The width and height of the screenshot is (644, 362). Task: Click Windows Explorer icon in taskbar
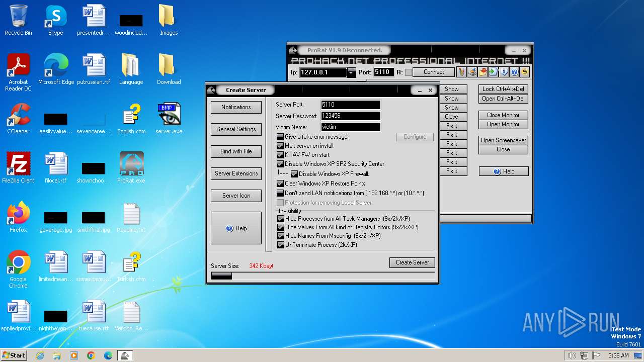pyautogui.click(x=57, y=355)
